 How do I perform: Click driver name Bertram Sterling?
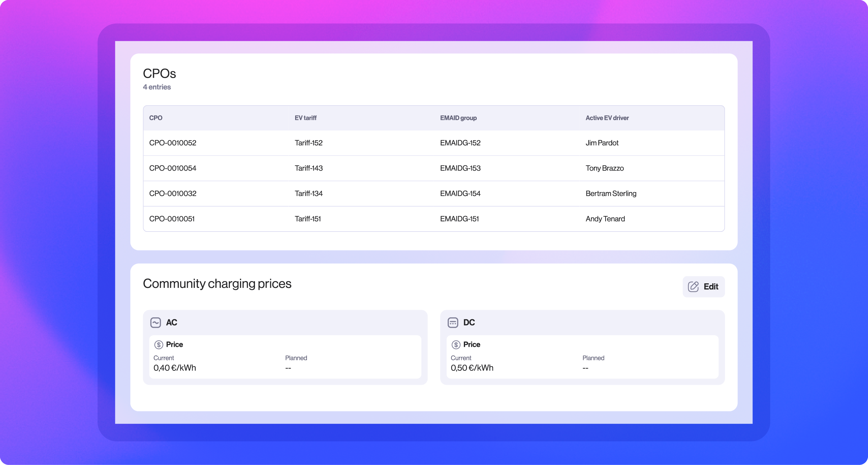coord(611,193)
